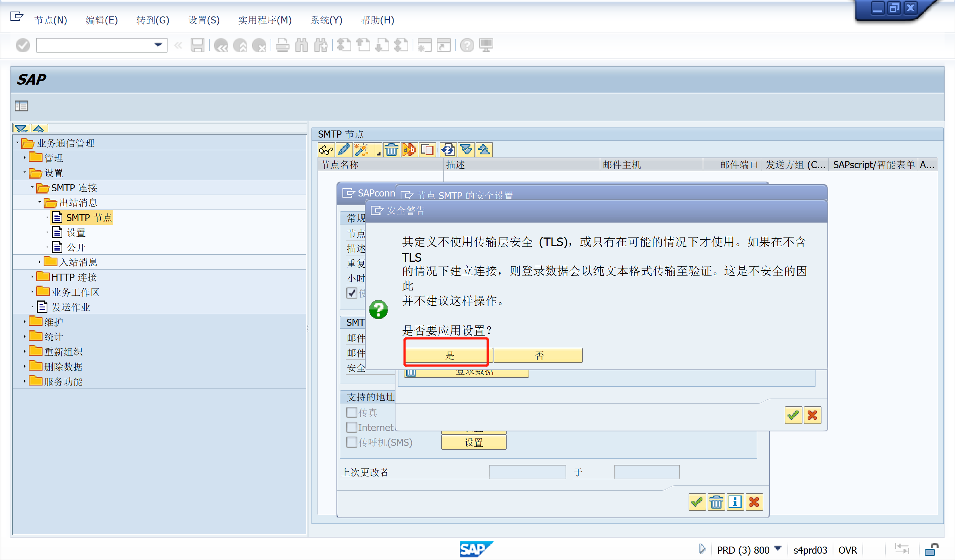The width and height of the screenshot is (955, 560).
Task: Click the Change pencil icon in SMTP nodes toolbar
Action: (344, 150)
